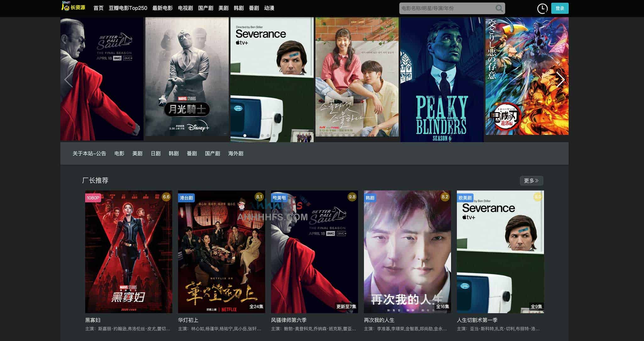The image size is (644, 341).
Task: Open the Korean drama couple carousel poster
Action: coord(357,77)
